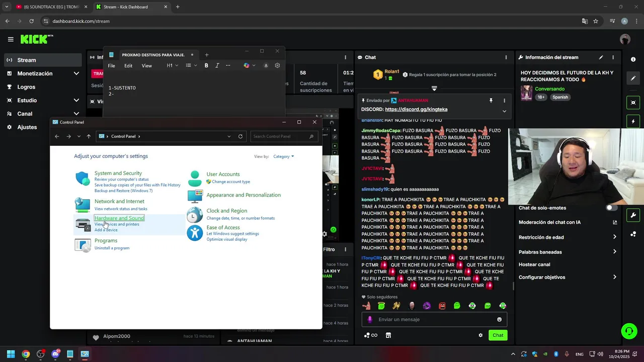Viewport: 644px width, 362px height.
Task: Open System and Security category
Action: click(x=118, y=173)
